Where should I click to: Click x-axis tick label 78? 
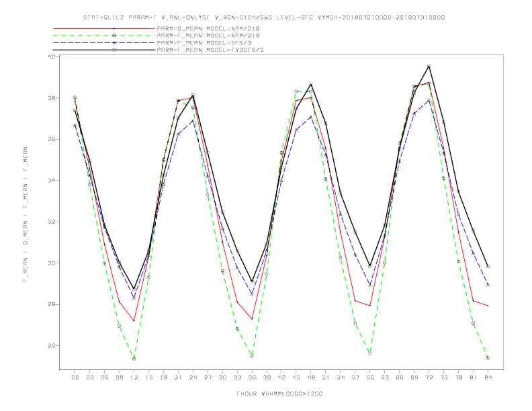[459, 377]
